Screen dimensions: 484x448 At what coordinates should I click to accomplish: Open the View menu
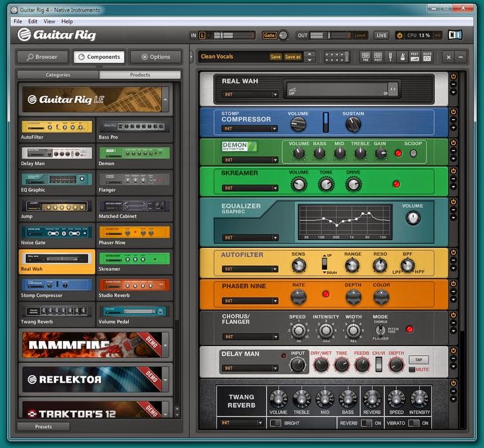click(x=49, y=21)
